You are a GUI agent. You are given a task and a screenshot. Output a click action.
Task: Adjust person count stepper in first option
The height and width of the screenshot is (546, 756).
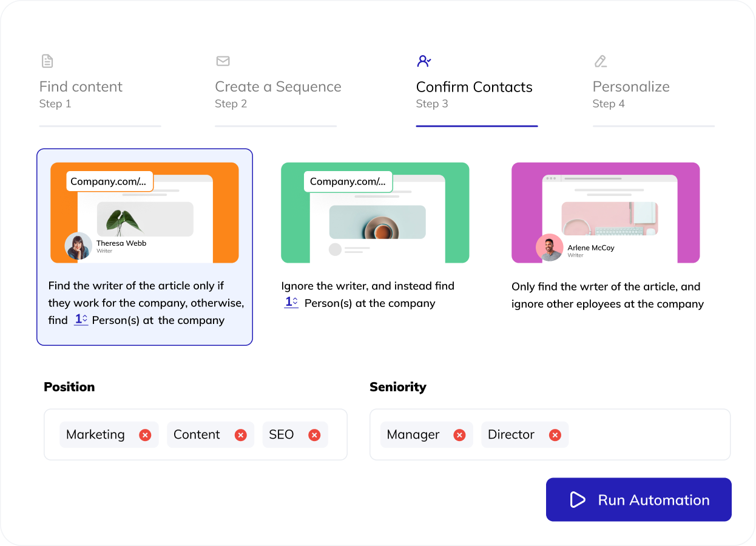tap(81, 319)
